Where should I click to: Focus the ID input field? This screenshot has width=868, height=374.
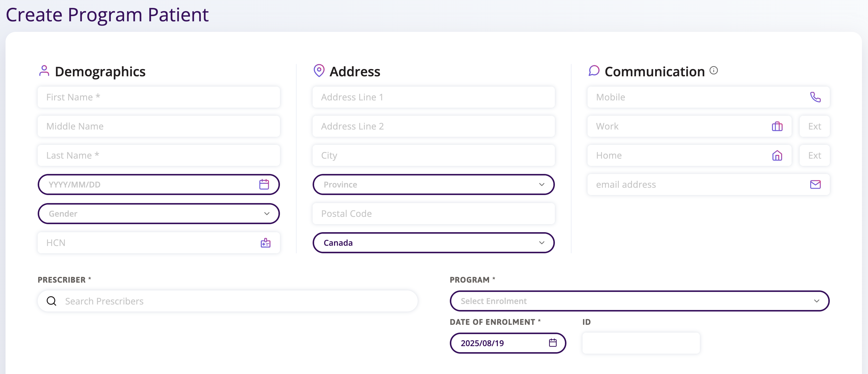pos(641,343)
